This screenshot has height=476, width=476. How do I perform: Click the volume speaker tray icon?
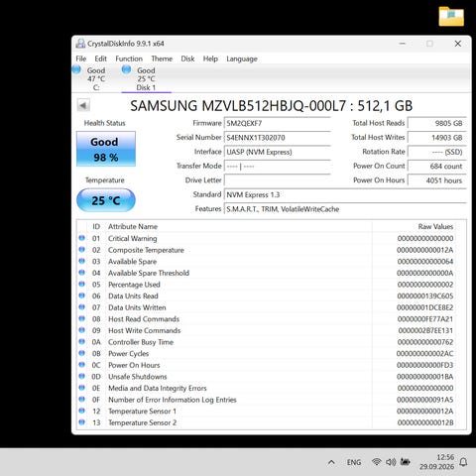[391, 462]
